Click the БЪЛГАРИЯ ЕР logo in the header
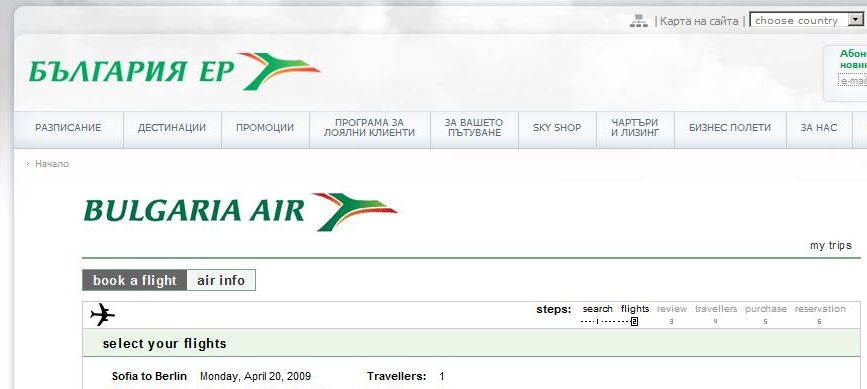This screenshot has width=867, height=389. pyautogui.click(x=174, y=71)
